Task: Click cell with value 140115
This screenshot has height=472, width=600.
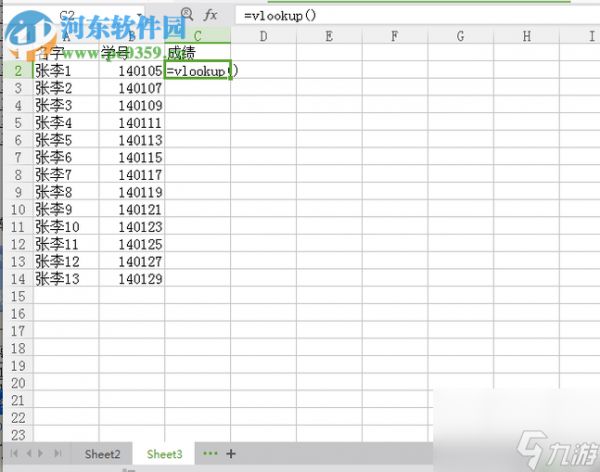Action: coord(132,157)
